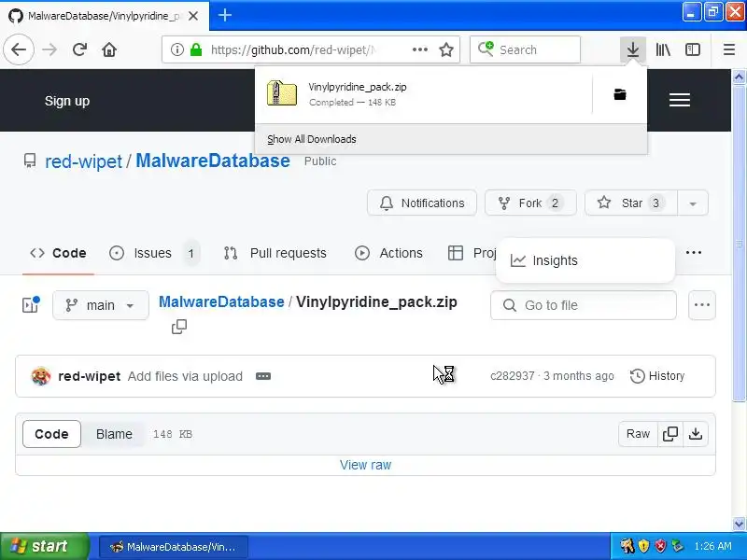Toggle the sidebar view icon
747x560 pixels.
(x=692, y=49)
